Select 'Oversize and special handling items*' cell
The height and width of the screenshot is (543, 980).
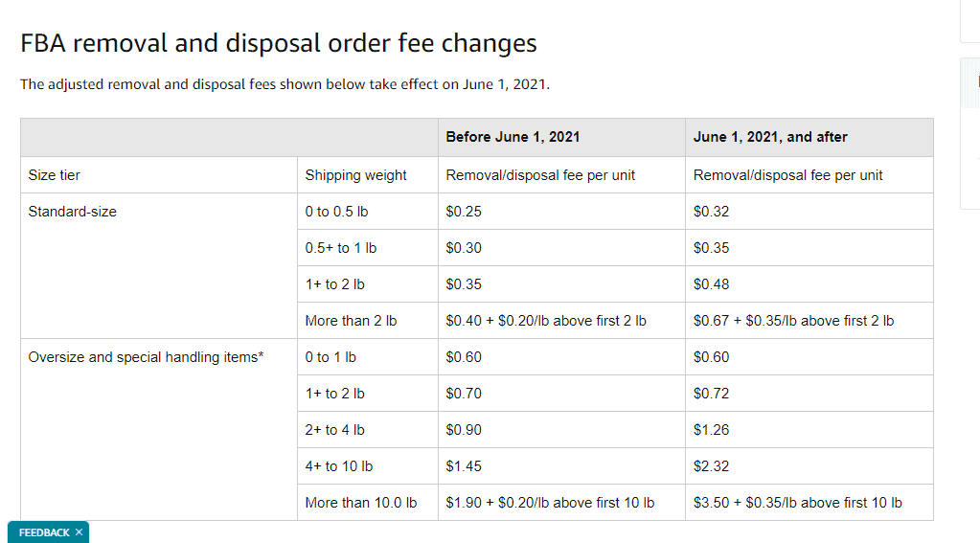click(146, 357)
